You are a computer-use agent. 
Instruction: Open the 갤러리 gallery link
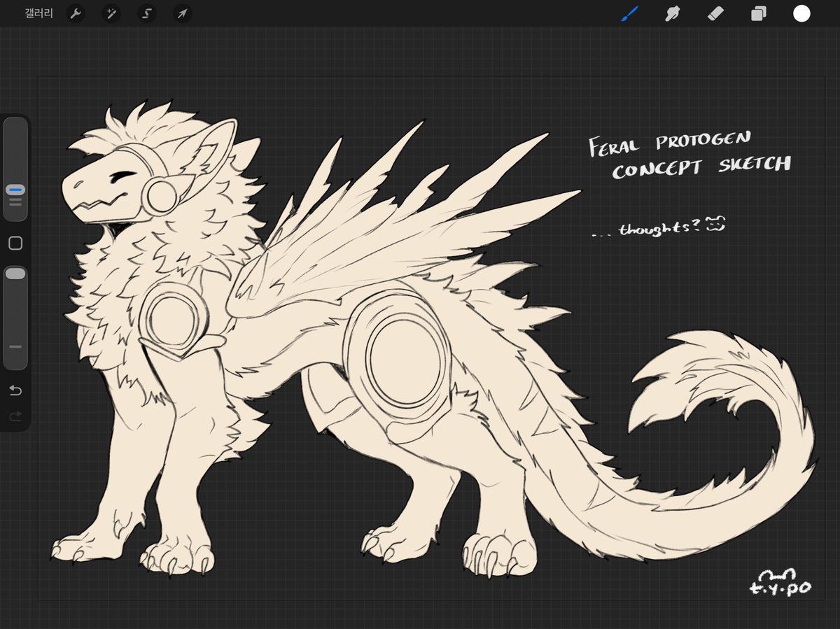(x=38, y=13)
